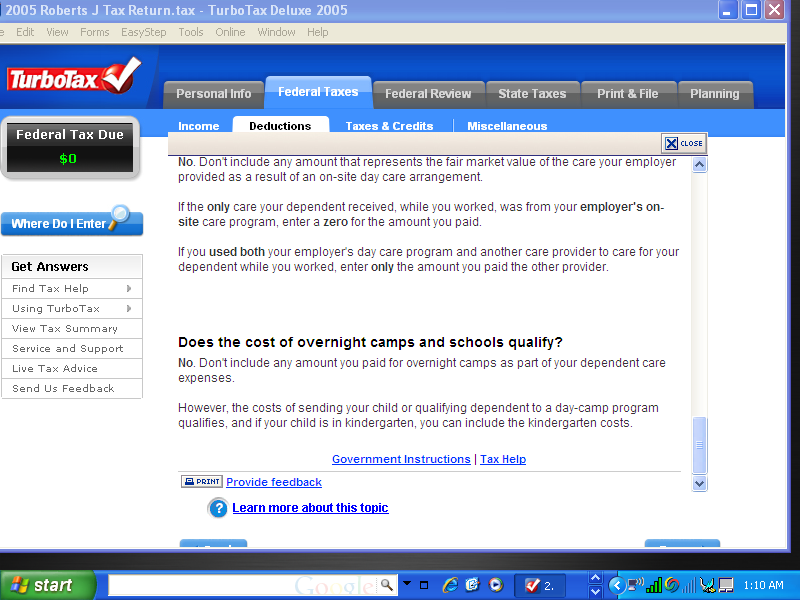Click the help panel vertical scrollbar thumb

(x=699, y=445)
